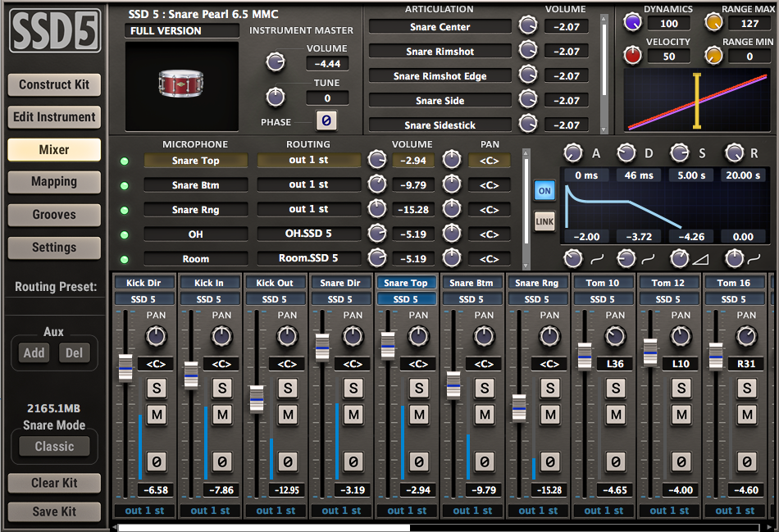
Task: Toggle the OH microphone green LED
Action: tap(124, 235)
